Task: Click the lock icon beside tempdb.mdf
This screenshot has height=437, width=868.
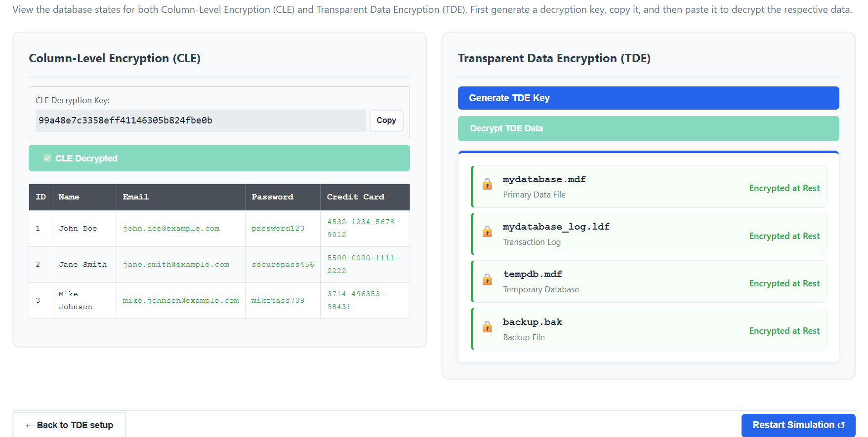Action: [487, 279]
